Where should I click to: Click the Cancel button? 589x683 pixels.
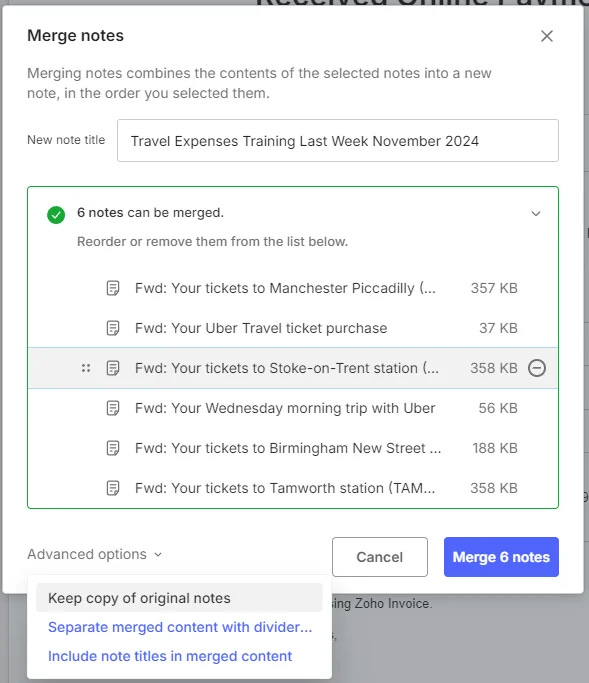pyautogui.click(x=380, y=557)
